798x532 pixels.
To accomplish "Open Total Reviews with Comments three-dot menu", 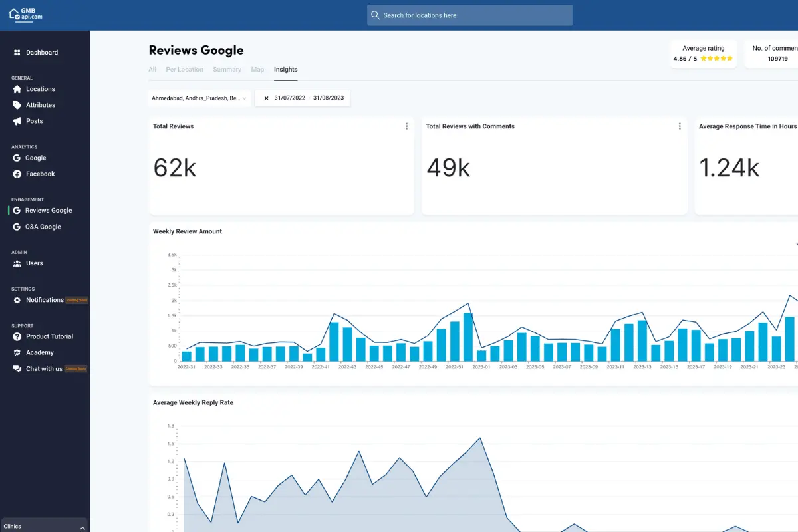I will (680, 126).
